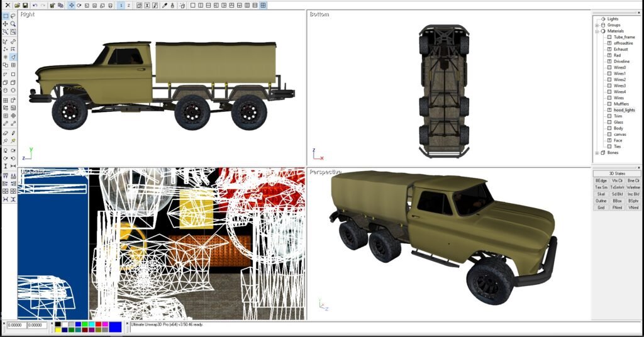Viewport: 644px width, 337px height.
Task: Select the hood_lights material in tree
Action: (x=624, y=110)
